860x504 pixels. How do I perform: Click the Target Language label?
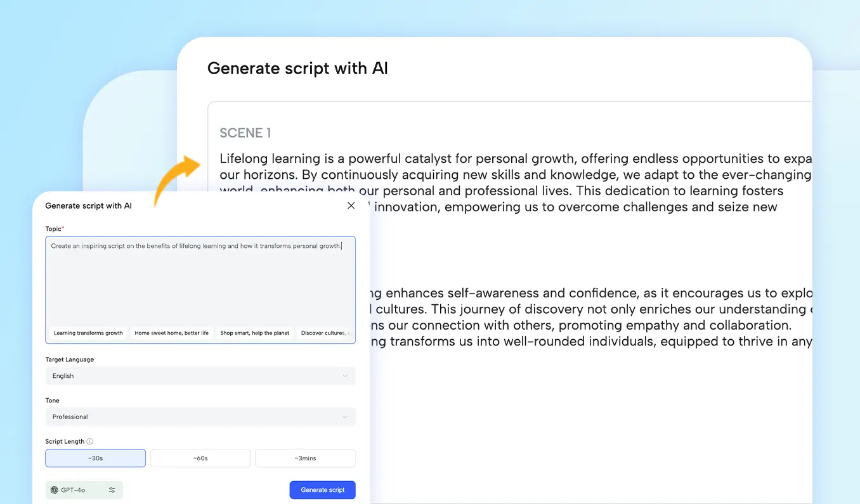(70, 359)
